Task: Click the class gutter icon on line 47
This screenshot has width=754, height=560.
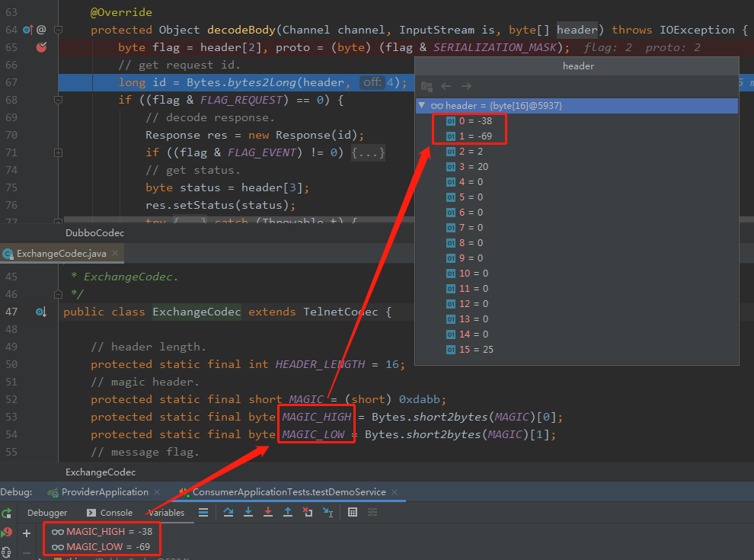Action: pos(41,312)
